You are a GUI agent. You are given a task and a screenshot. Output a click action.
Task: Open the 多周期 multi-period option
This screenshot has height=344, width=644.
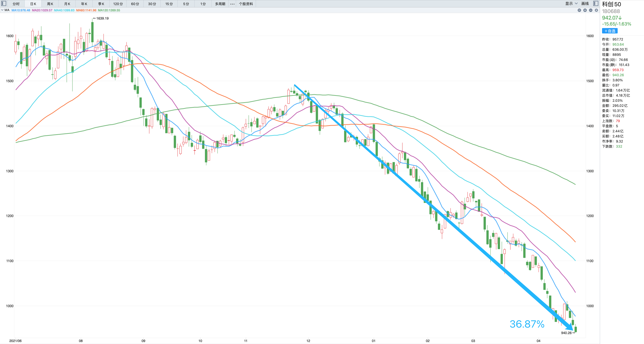[220, 4]
